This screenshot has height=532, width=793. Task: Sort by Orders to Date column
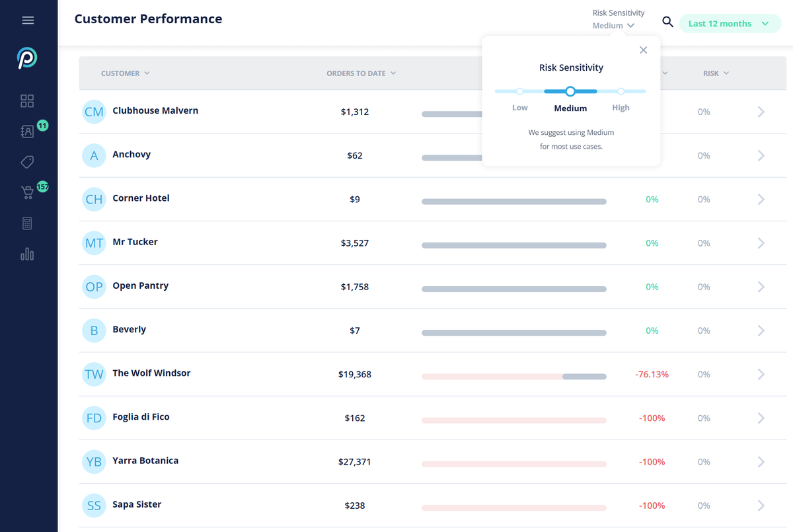click(x=361, y=73)
